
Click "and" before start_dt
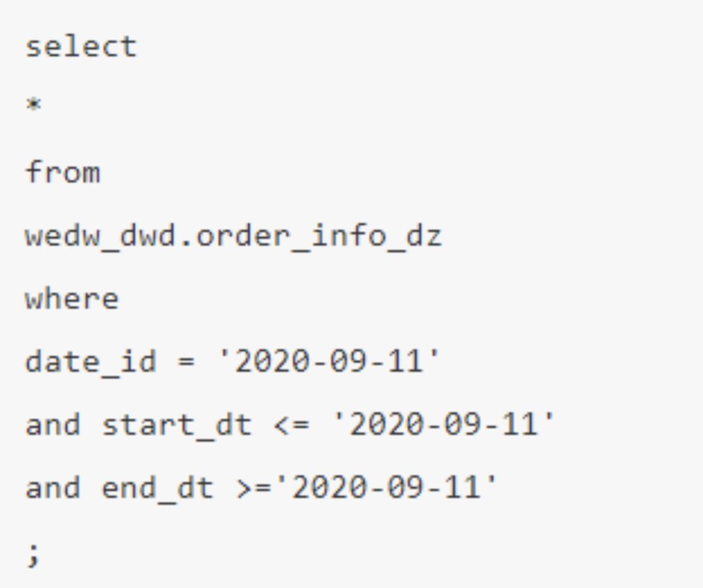(53, 425)
